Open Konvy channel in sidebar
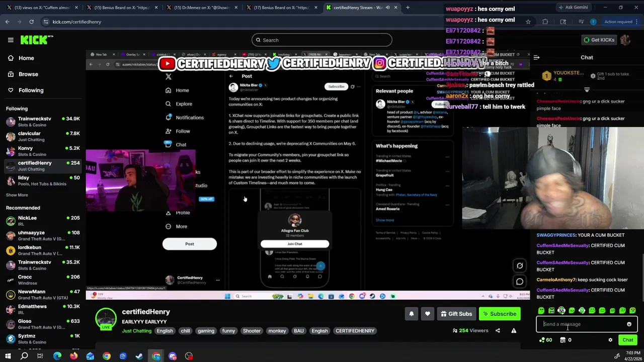 pyautogui.click(x=42, y=151)
